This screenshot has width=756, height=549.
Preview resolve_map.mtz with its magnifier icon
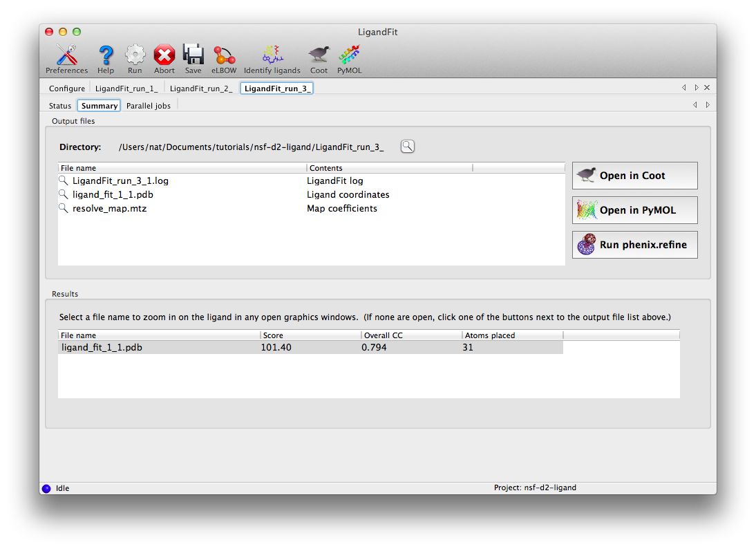64,207
